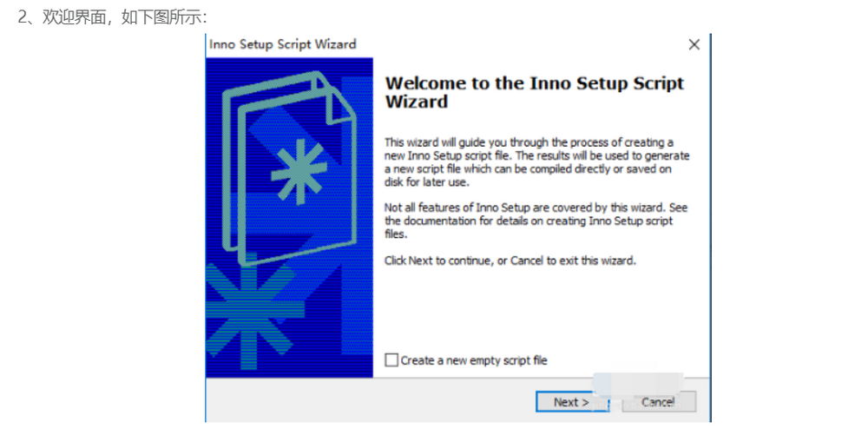The height and width of the screenshot is (435, 868).
Task: Click the "documentation" sentence in the second paragraph
Action: pyautogui.click(x=529, y=221)
